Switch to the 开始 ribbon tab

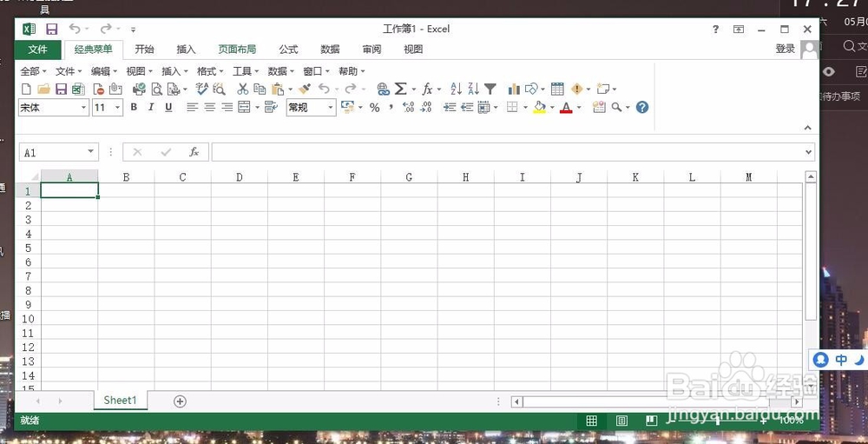[144, 50]
